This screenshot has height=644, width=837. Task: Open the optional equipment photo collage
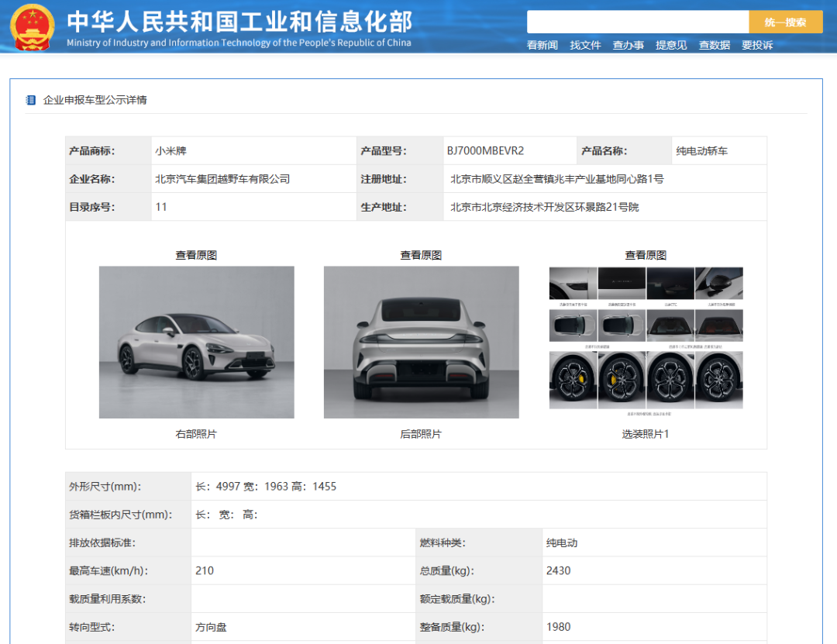tap(646, 342)
